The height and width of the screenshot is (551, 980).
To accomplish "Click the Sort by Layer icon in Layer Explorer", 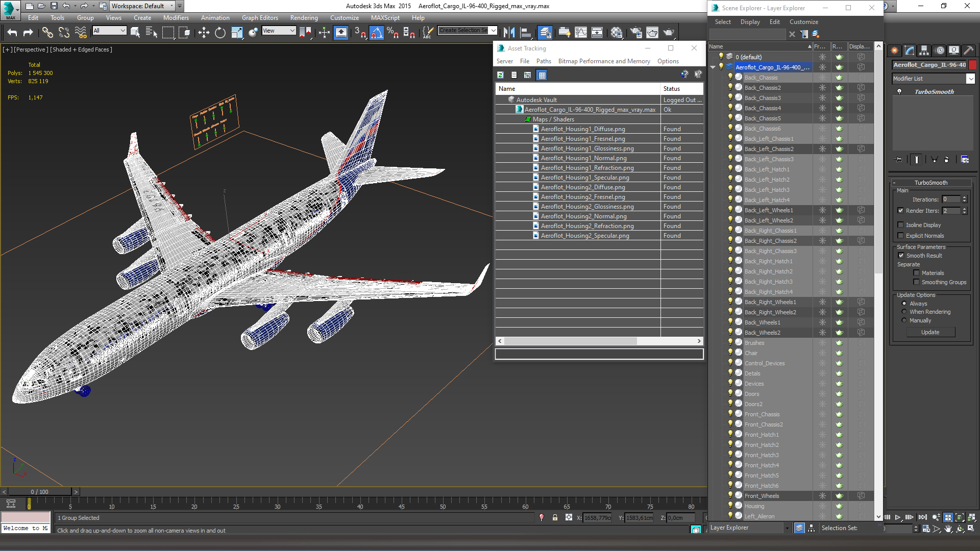I will tap(799, 528).
